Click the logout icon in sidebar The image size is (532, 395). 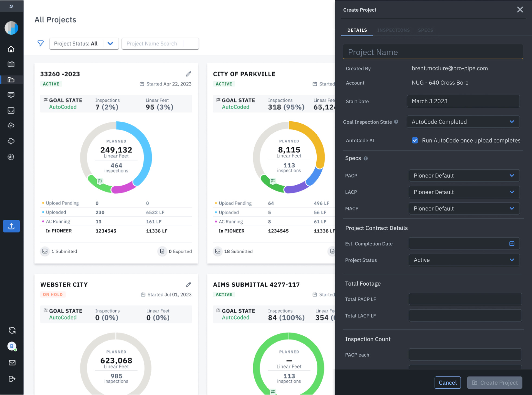pyautogui.click(x=12, y=379)
